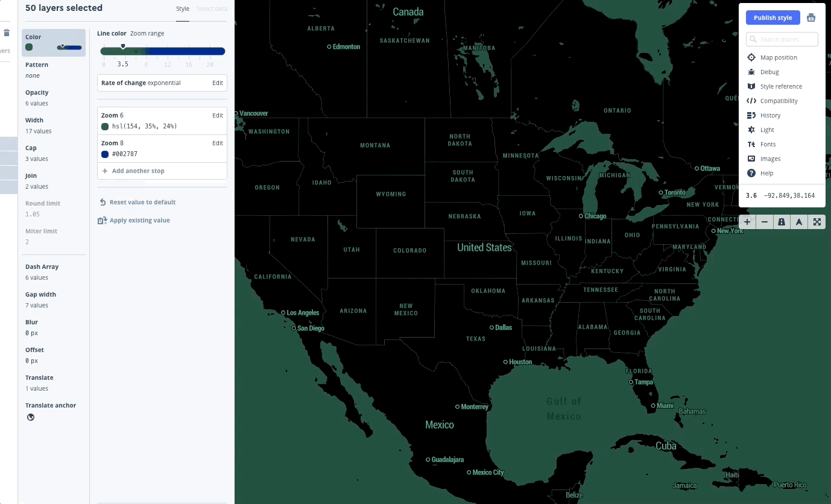Toggle the map lock icon
831x504 pixels.
tap(782, 222)
